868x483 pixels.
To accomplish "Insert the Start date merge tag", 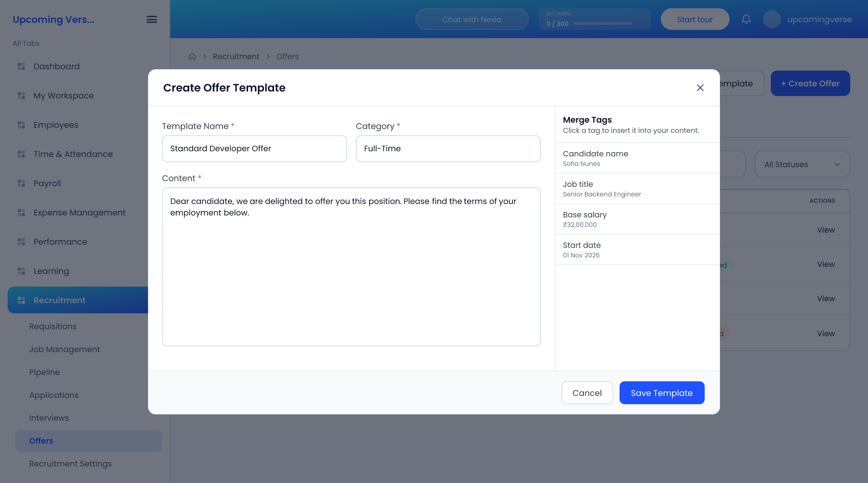I will click(638, 250).
